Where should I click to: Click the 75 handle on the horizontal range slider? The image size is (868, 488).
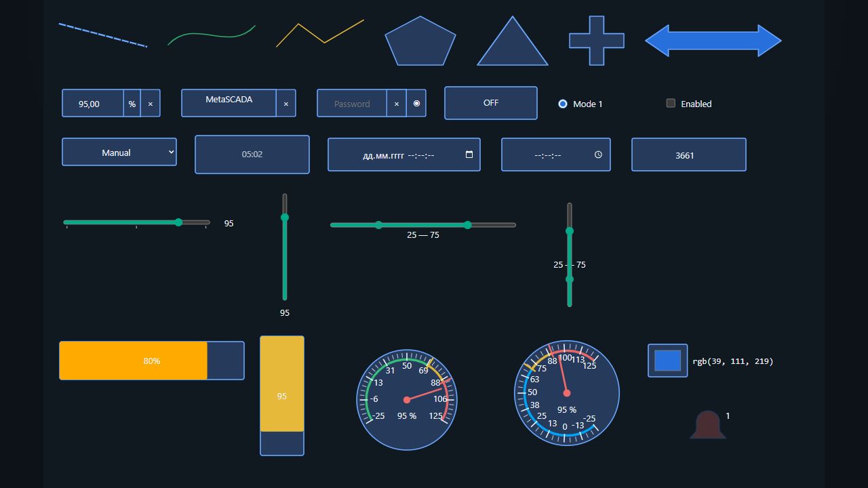468,225
